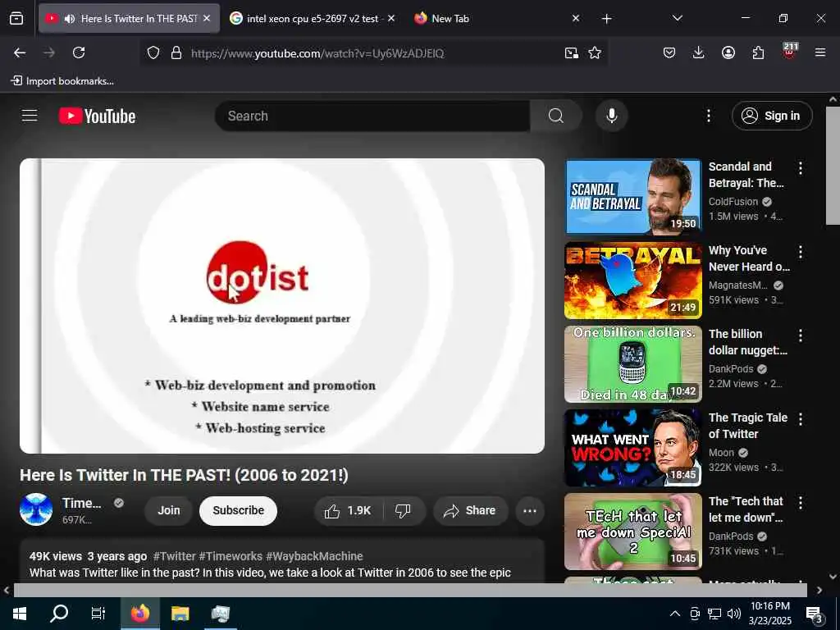Open Picture-in-Picture from address bar
The height and width of the screenshot is (630, 840).
pos(572,53)
